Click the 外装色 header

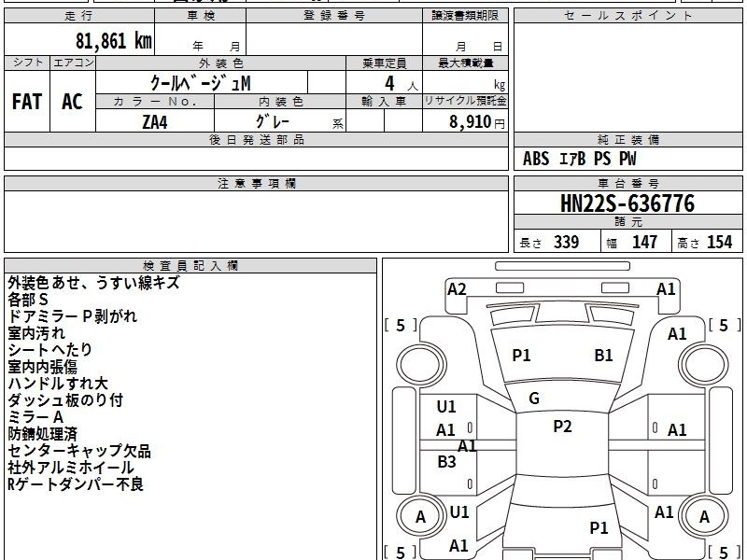(221, 63)
